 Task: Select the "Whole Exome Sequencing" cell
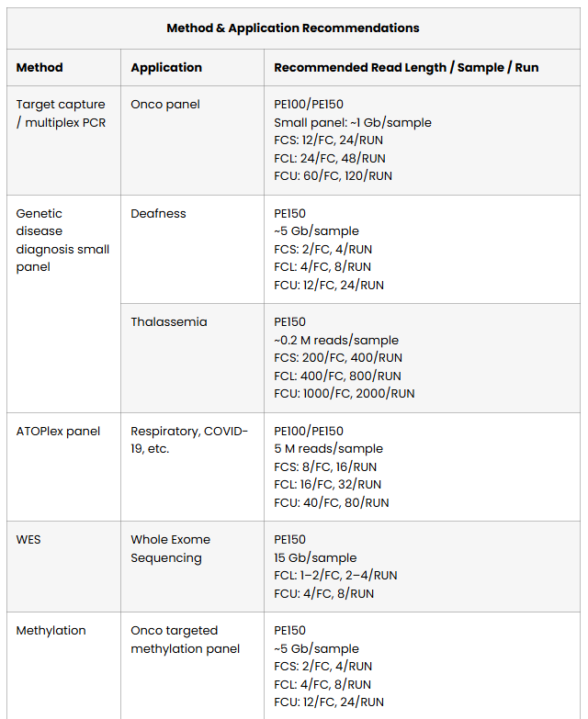[170, 548]
